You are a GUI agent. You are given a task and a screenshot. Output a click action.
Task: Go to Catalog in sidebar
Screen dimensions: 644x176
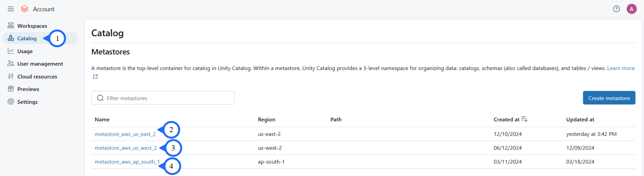click(27, 39)
